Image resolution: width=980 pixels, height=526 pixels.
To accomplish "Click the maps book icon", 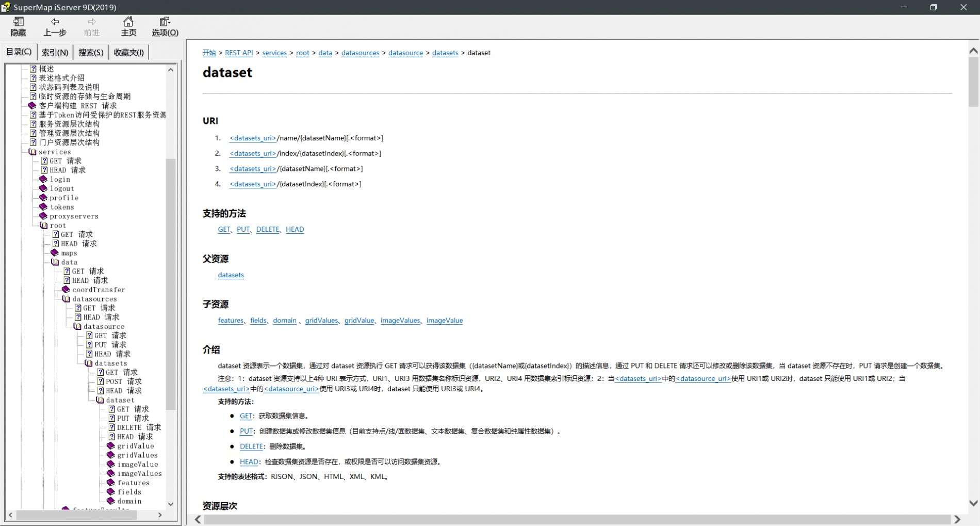I will (55, 253).
